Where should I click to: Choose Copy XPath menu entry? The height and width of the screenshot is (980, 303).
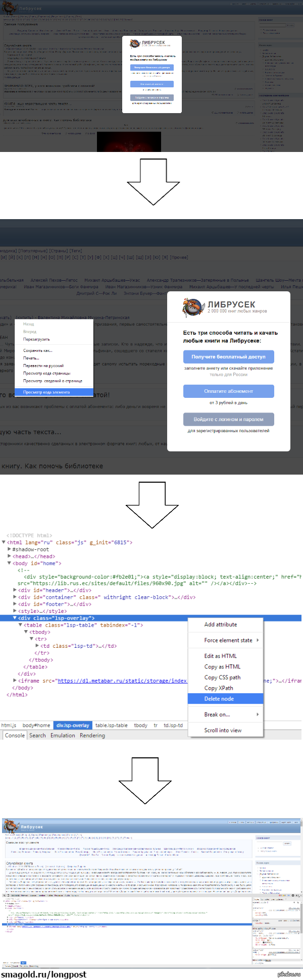point(219,688)
